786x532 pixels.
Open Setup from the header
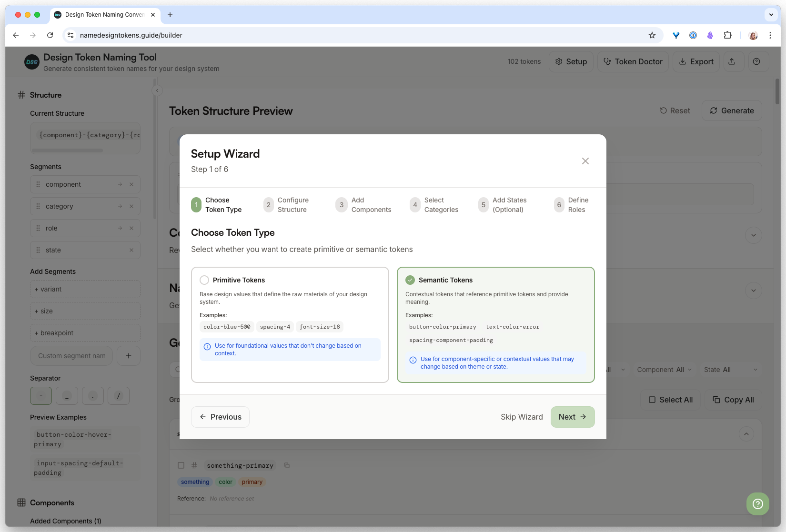point(571,61)
